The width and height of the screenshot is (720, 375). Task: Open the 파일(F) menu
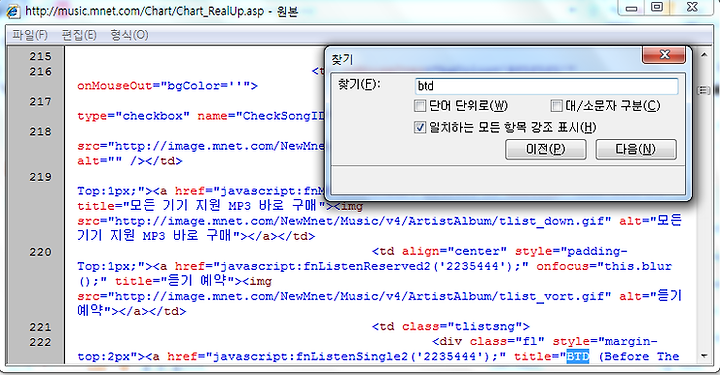29,35
